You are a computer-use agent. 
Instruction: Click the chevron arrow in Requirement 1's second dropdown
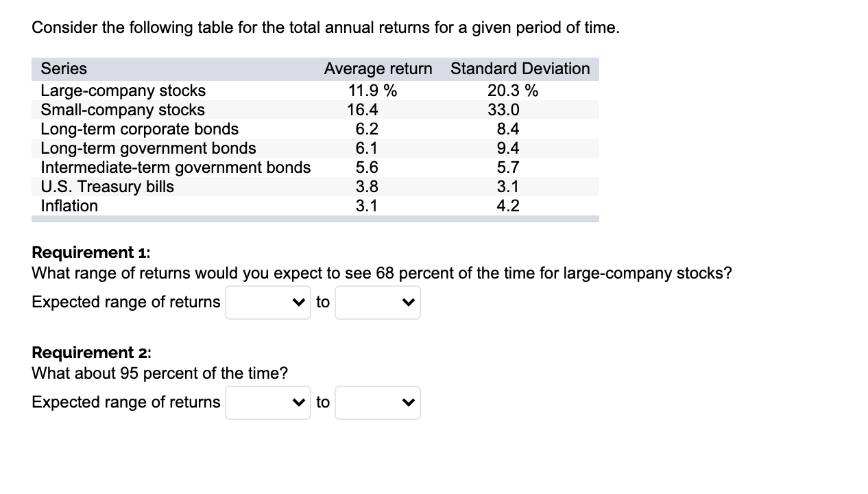pos(409,302)
